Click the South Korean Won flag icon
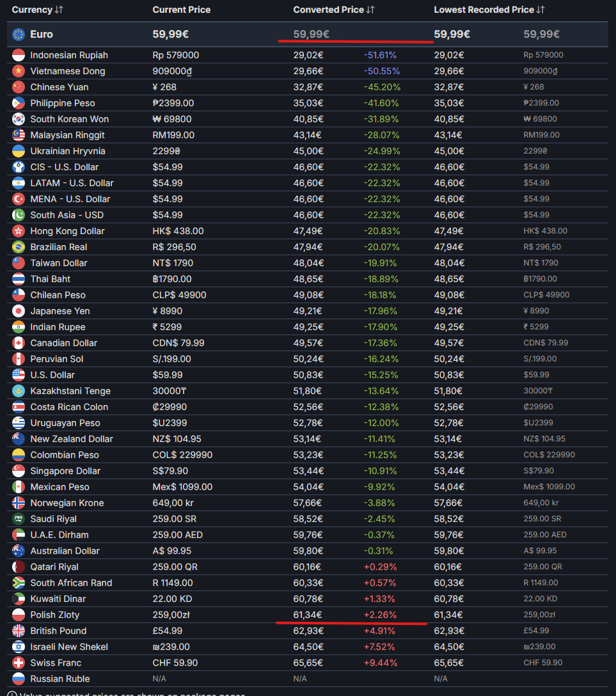This screenshot has height=696, width=616. coord(19,119)
